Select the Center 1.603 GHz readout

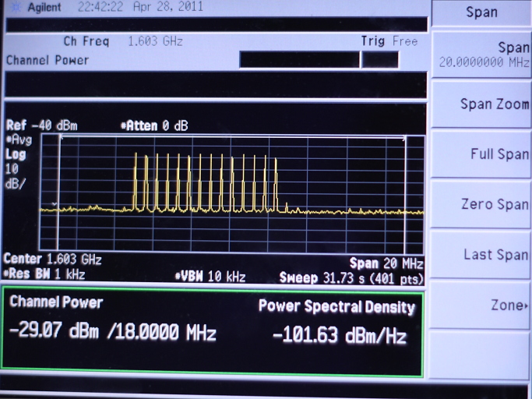[x=52, y=260]
